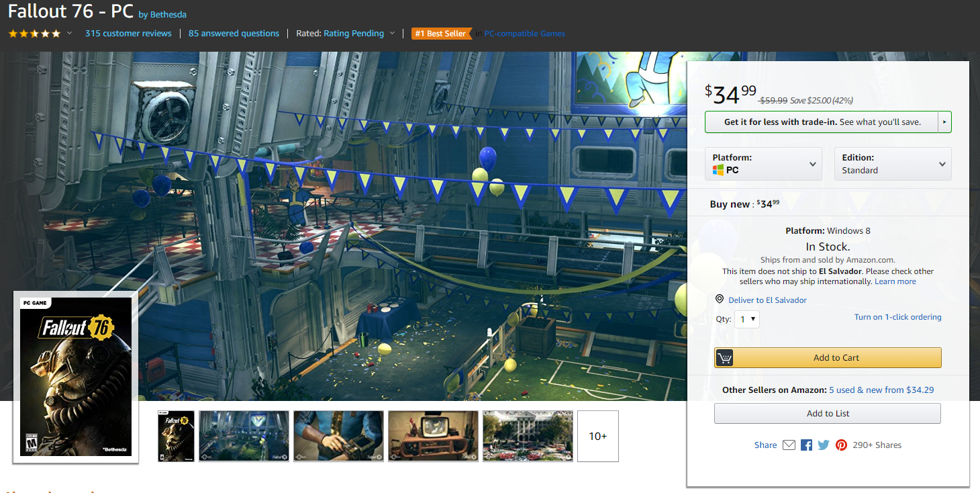Click Get it for less with trade-in
The width and height of the screenshot is (980, 493).
point(821,122)
